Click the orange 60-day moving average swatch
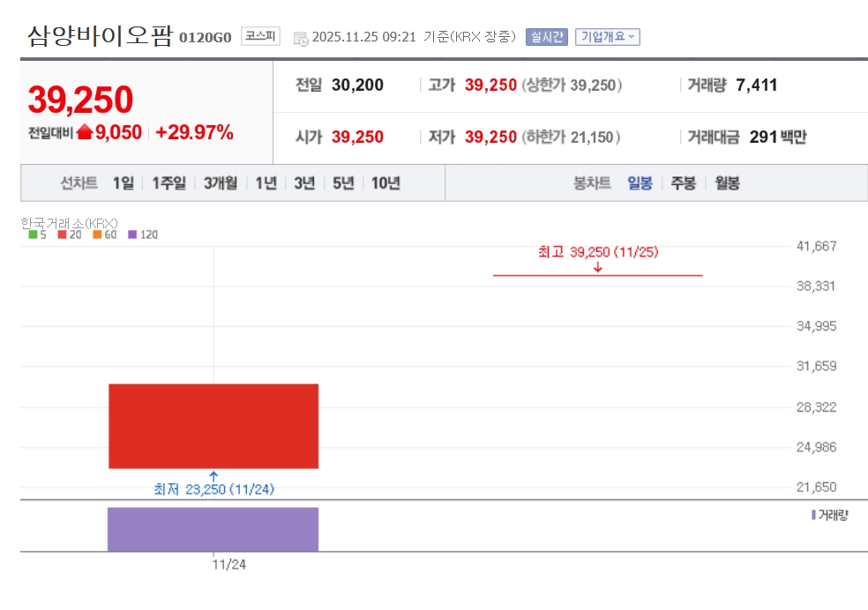 pos(97,234)
